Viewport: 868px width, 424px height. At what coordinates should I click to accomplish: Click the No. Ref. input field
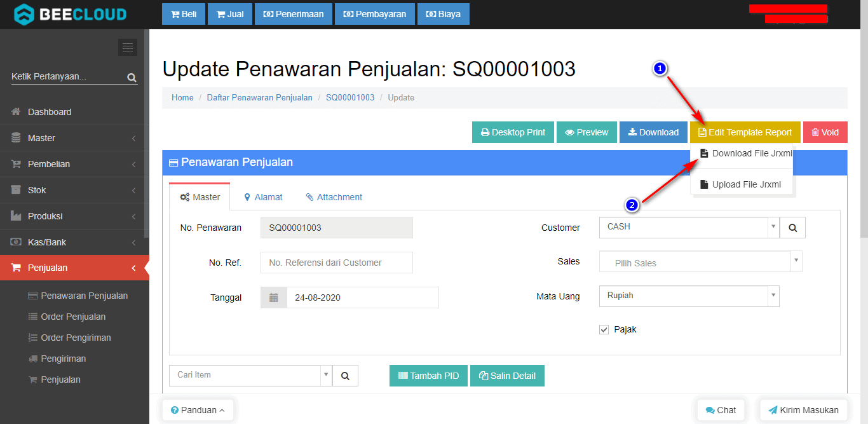click(337, 263)
